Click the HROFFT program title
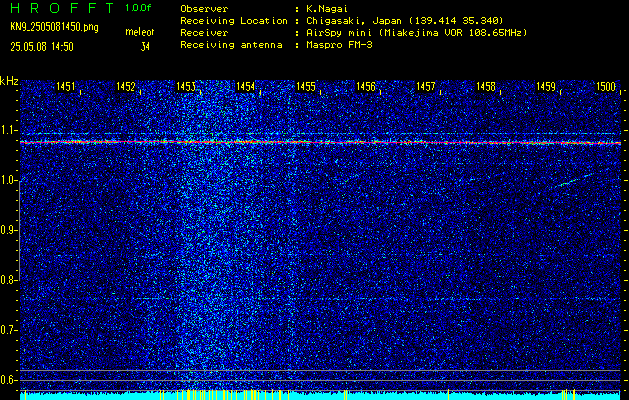Image resolution: width=629 pixels, height=400 pixels. coord(62,8)
